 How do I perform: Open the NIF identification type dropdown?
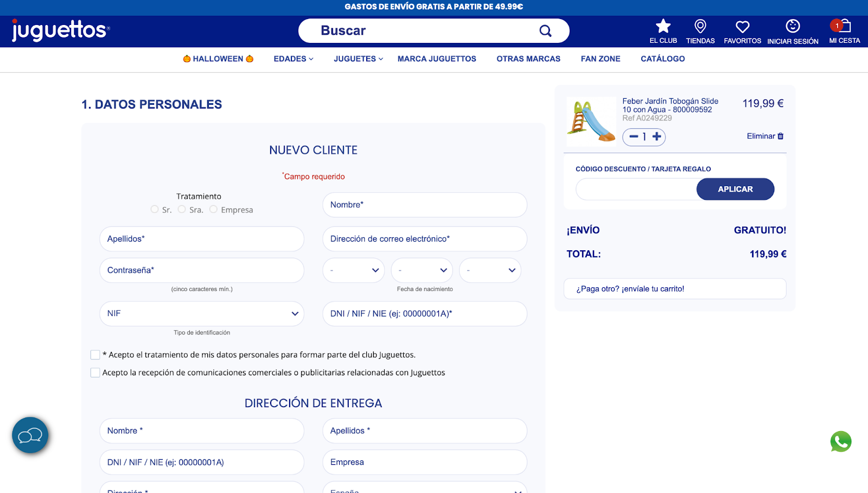coord(202,314)
